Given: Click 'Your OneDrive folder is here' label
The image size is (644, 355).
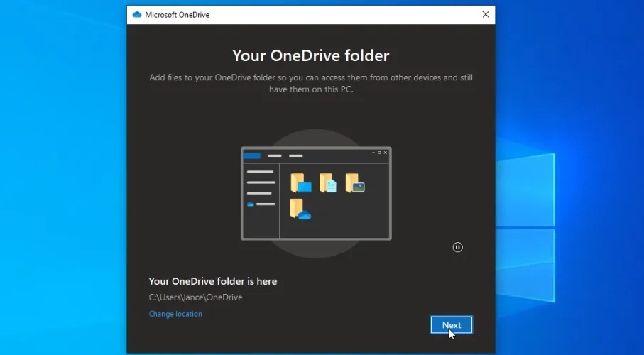Looking at the screenshot, I should pos(212,281).
